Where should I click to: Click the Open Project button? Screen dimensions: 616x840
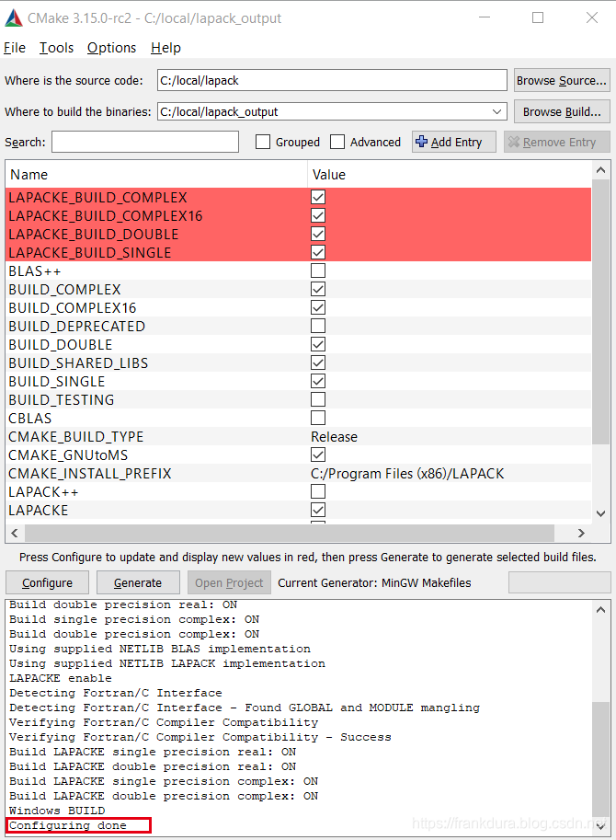click(x=229, y=583)
